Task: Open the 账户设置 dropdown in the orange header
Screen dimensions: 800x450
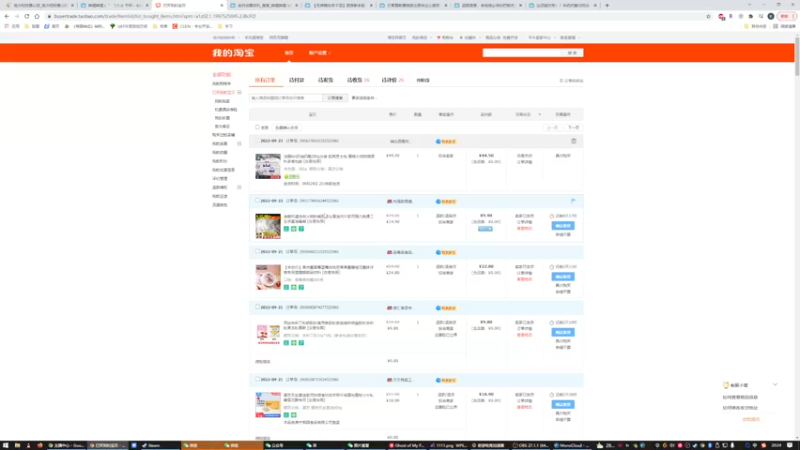Action: [x=319, y=53]
